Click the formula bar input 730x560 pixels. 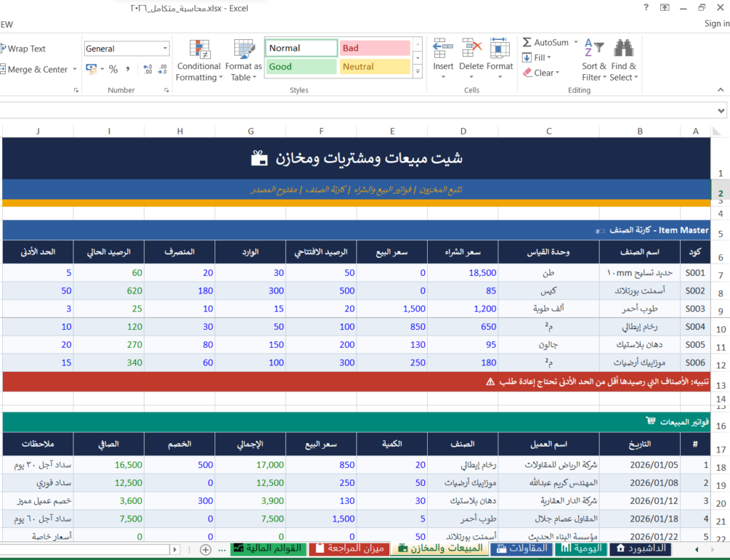[x=356, y=110]
